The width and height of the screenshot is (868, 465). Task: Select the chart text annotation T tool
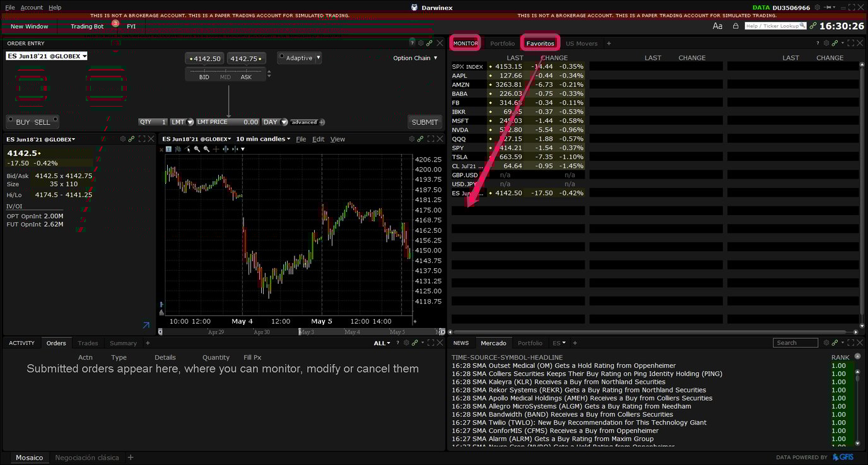pos(168,150)
